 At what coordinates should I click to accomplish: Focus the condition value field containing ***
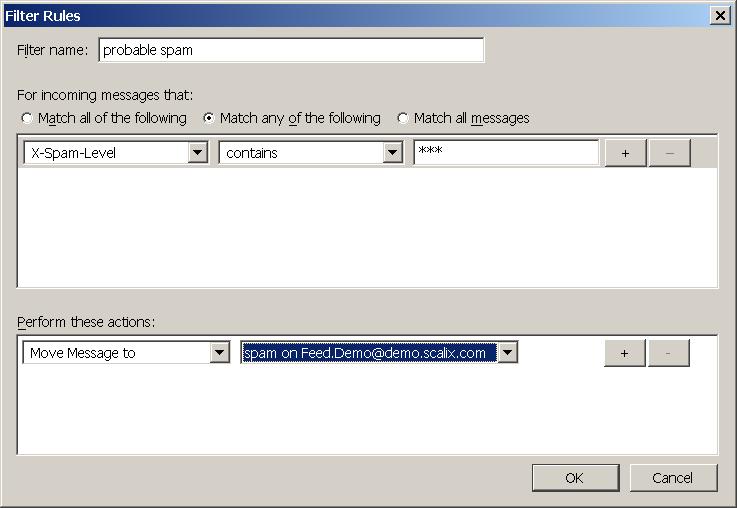505,153
